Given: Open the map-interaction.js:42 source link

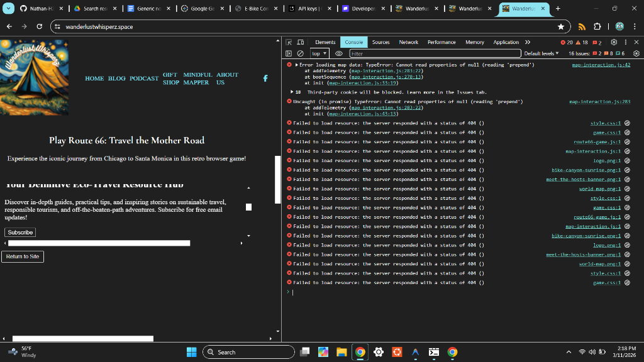Looking at the screenshot, I should 601,65.
